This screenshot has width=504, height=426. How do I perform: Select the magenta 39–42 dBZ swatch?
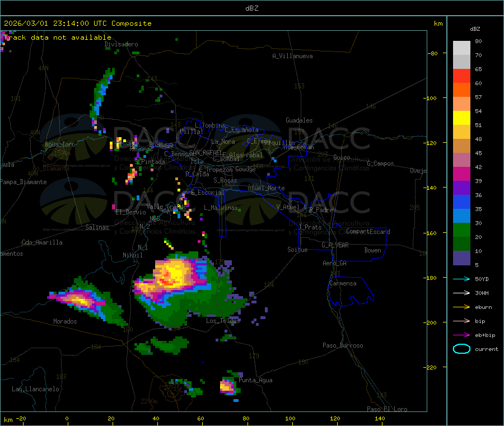(x=461, y=174)
